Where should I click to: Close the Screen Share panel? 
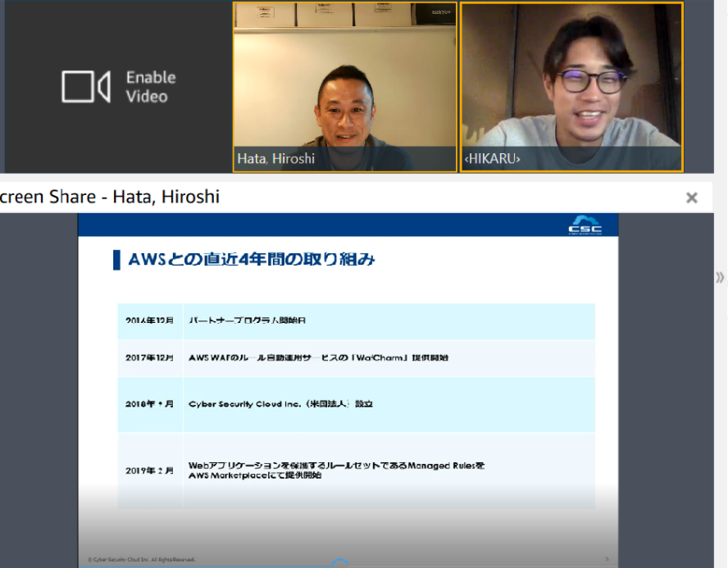[692, 198]
